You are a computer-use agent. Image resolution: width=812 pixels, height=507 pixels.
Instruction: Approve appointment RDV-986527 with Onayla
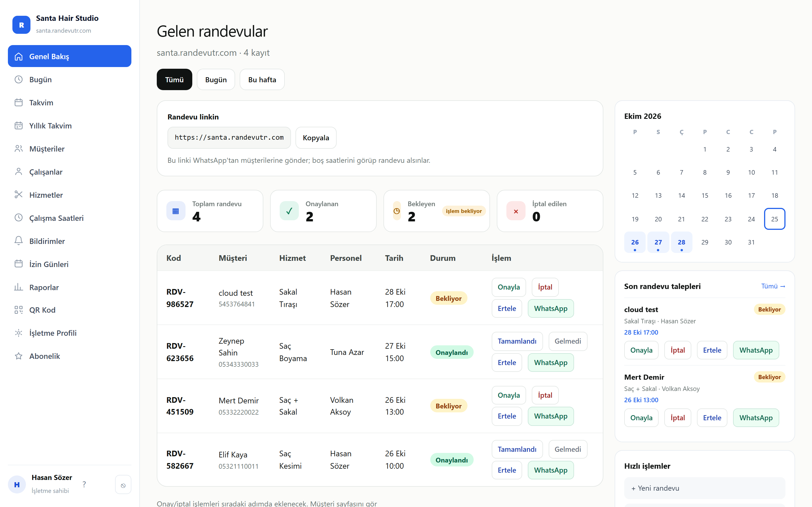pos(509,287)
